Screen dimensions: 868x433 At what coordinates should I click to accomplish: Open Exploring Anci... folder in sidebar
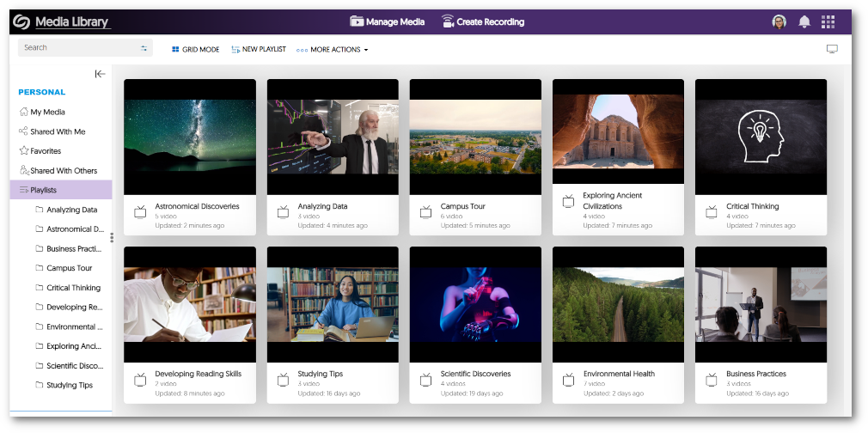(x=70, y=346)
